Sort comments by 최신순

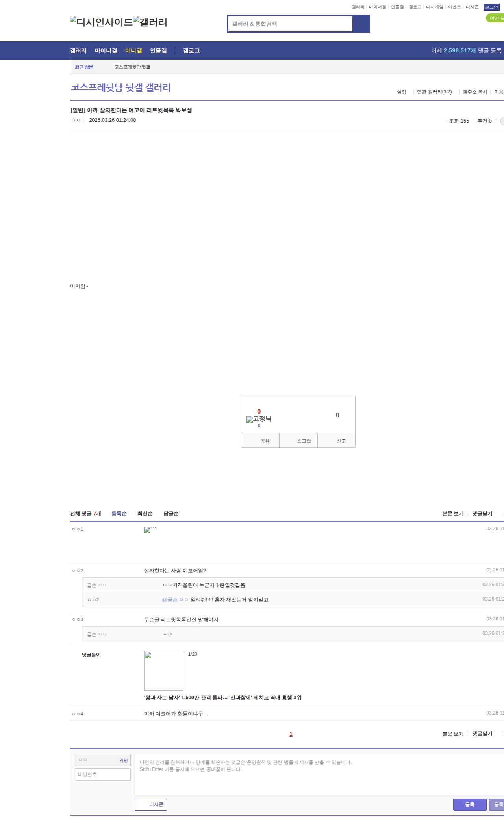coord(145,514)
